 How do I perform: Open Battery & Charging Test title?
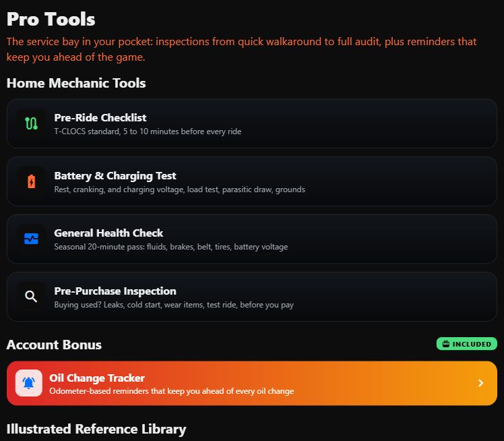115,176
